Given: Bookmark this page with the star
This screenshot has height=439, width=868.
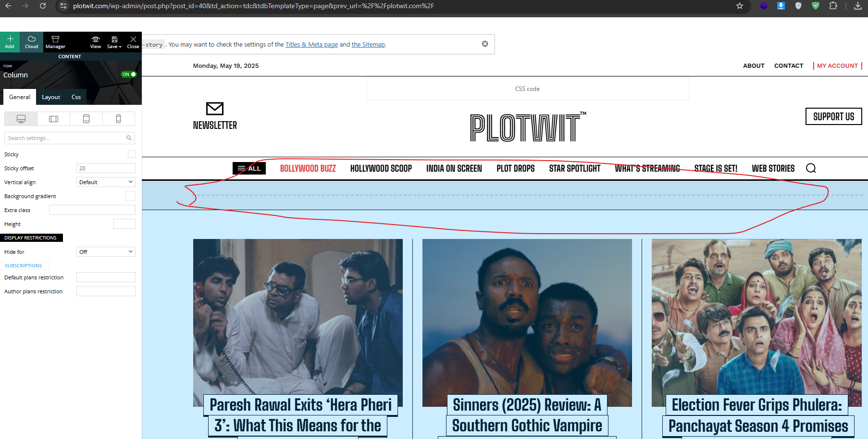Looking at the screenshot, I should pyautogui.click(x=740, y=6).
